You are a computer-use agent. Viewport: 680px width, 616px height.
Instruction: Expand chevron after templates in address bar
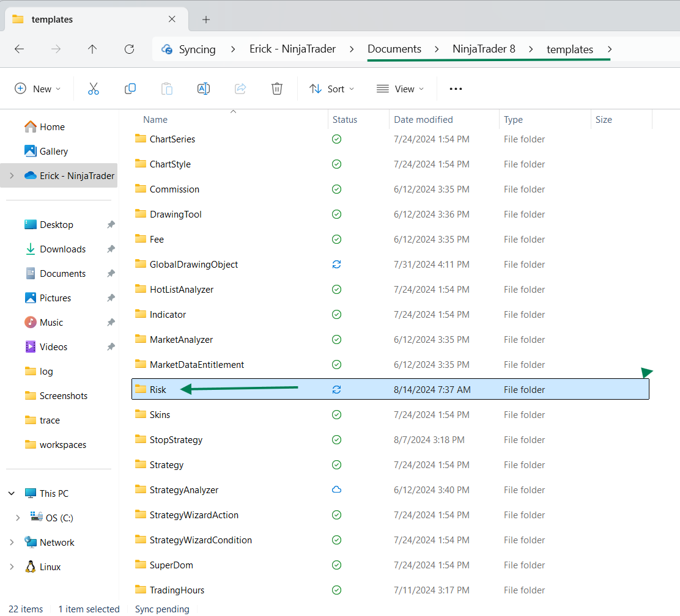(609, 49)
